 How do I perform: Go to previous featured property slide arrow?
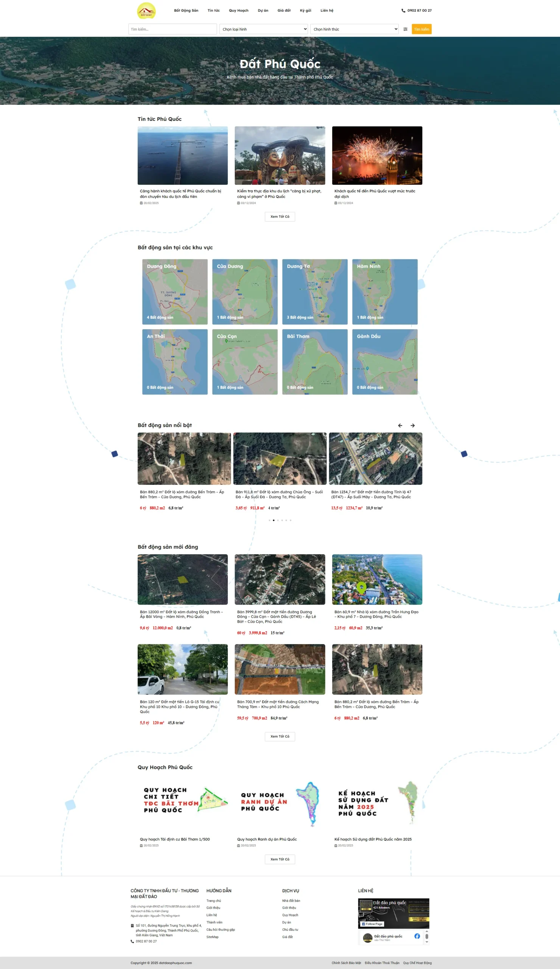(x=400, y=425)
